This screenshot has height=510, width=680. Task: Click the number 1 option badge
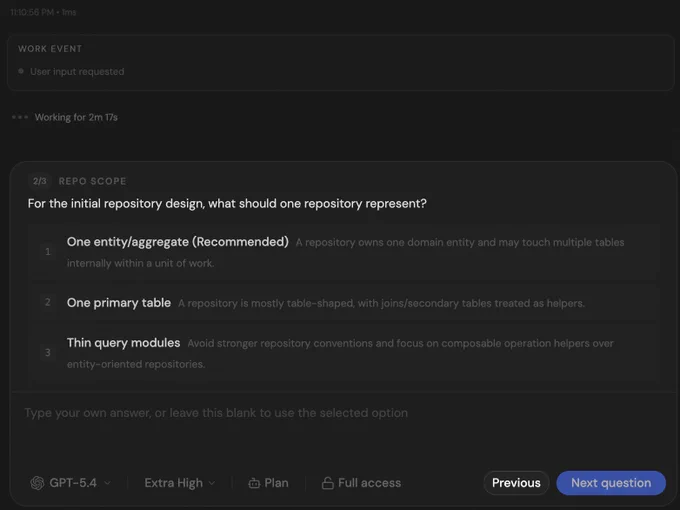[x=48, y=252]
